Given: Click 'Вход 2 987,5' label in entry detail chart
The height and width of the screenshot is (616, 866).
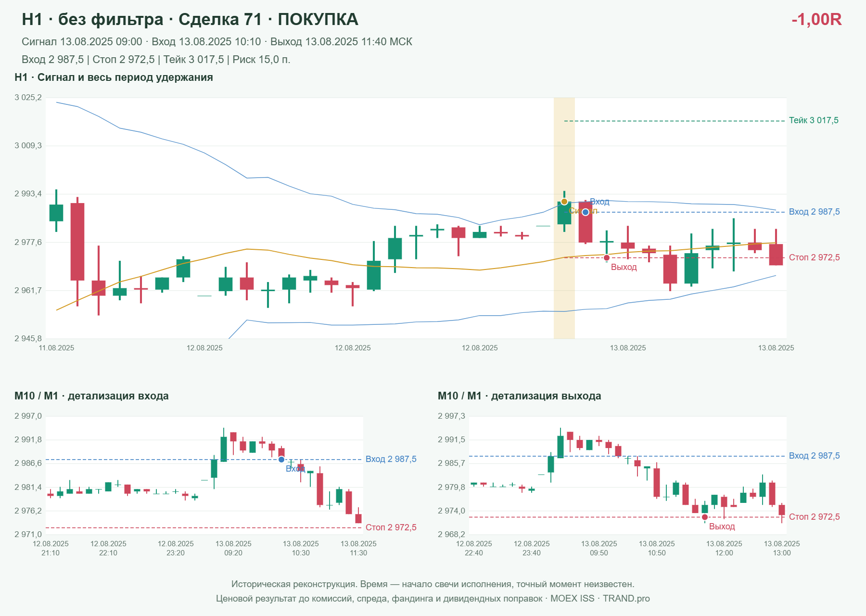Looking at the screenshot, I should tap(391, 459).
